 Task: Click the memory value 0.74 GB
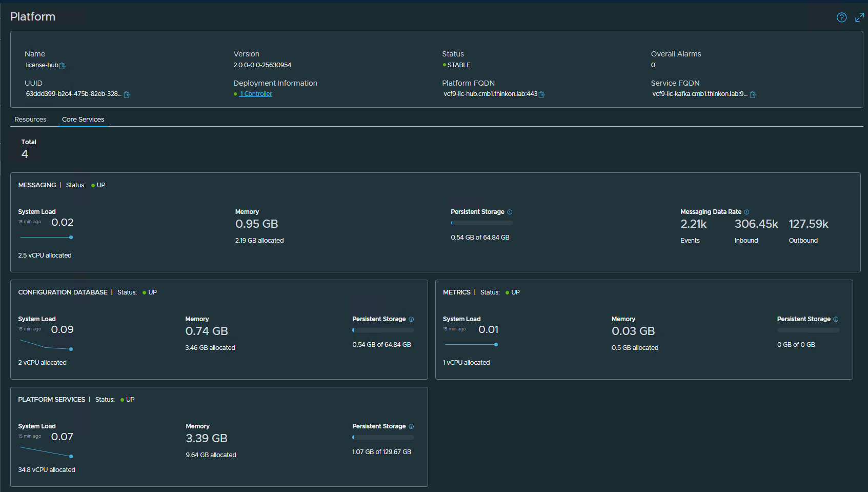point(207,331)
